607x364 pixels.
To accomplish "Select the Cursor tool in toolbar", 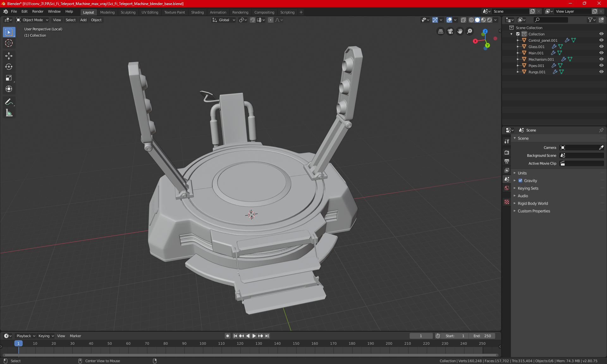I will point(9,43).
